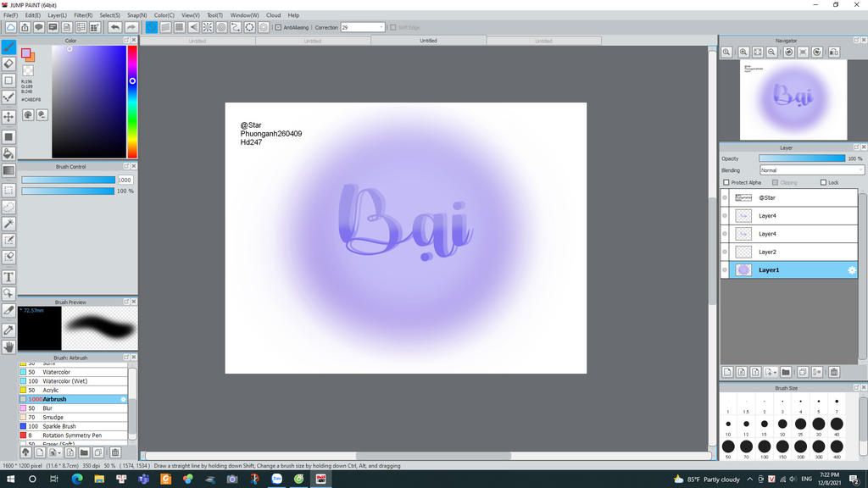This screenshot has width=868, height=488.
Task: Open the Filter menu
Action: coord(83,15)
